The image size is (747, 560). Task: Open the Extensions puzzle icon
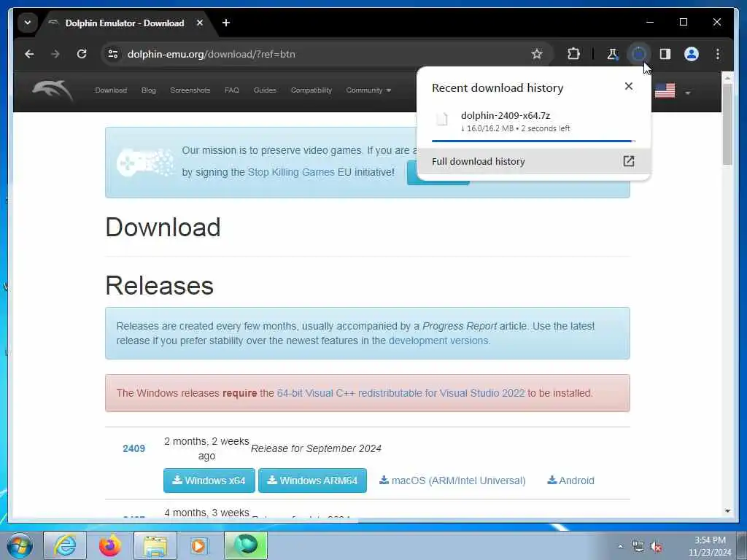573,54
